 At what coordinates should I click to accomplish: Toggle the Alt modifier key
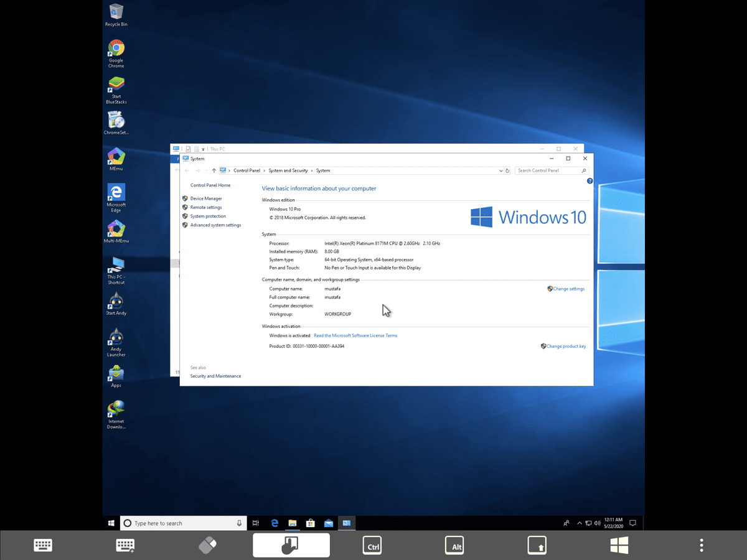455,545
